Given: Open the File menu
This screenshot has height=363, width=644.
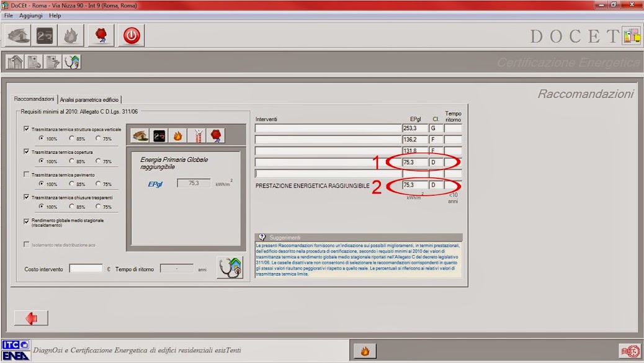Looking at the screenshot, I should [8, 16].
